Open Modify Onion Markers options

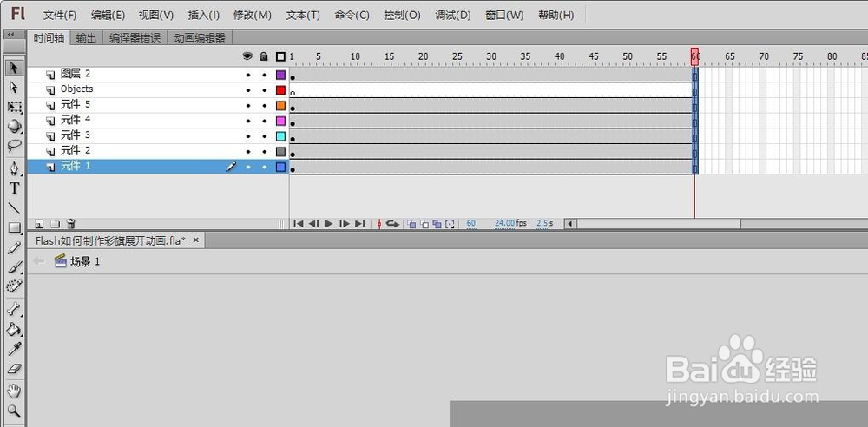[450, 224]
